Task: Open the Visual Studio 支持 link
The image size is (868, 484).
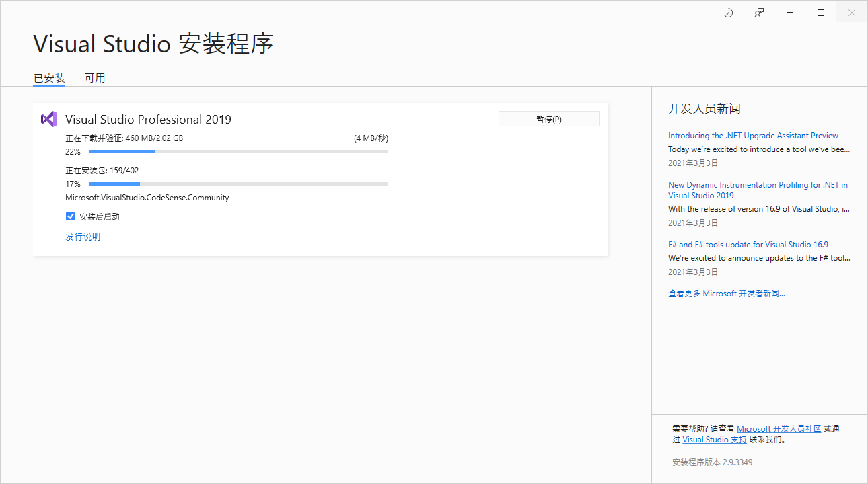Action: pos(714,440)
